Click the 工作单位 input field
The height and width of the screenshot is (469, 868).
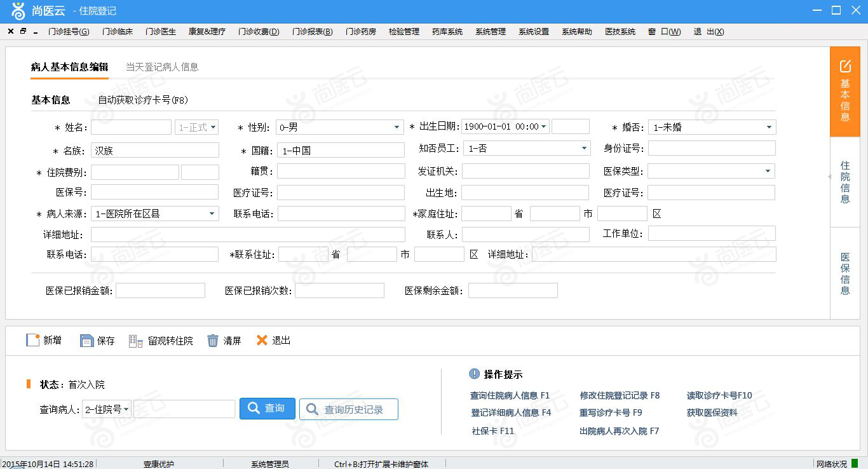coord(712,233)
